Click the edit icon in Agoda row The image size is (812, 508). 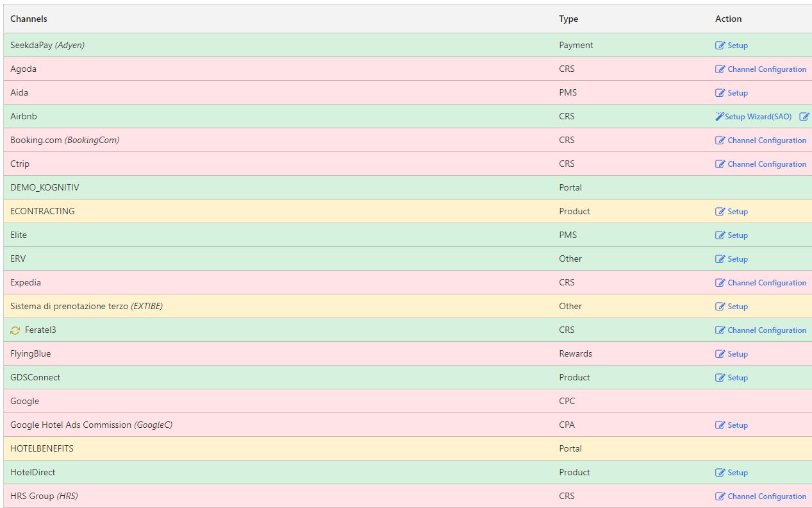[x=720, y=69]
